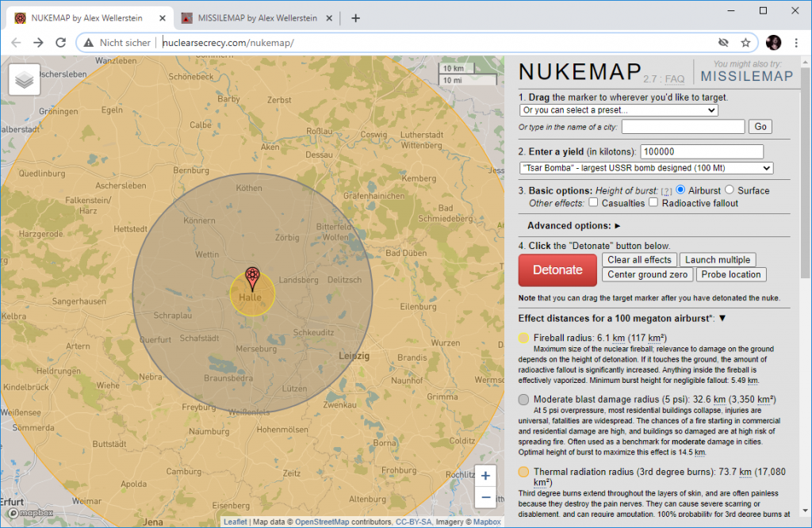Open the map layers control
Viewport: 812px width, 528px height.
(x=24, y=79)
